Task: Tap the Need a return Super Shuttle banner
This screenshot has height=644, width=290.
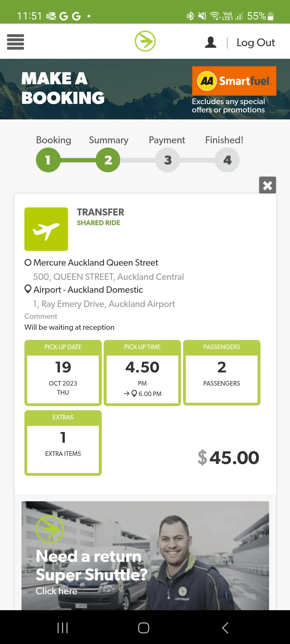Action: [145, 555]
